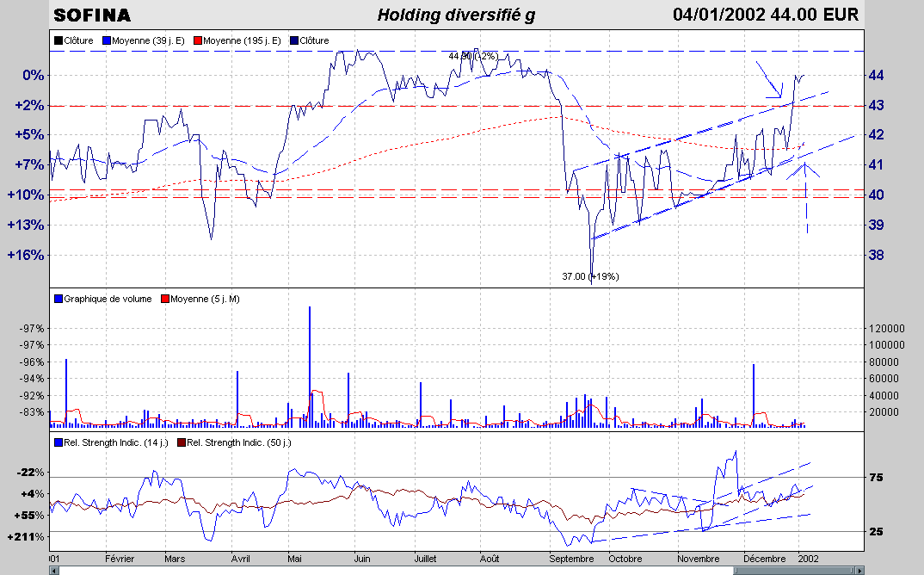Screen dimensions: 924x575
Task: Select the 'Moyenne (5 j. M)' legend label
Action: pyautogui.click(x=205, y=299)
